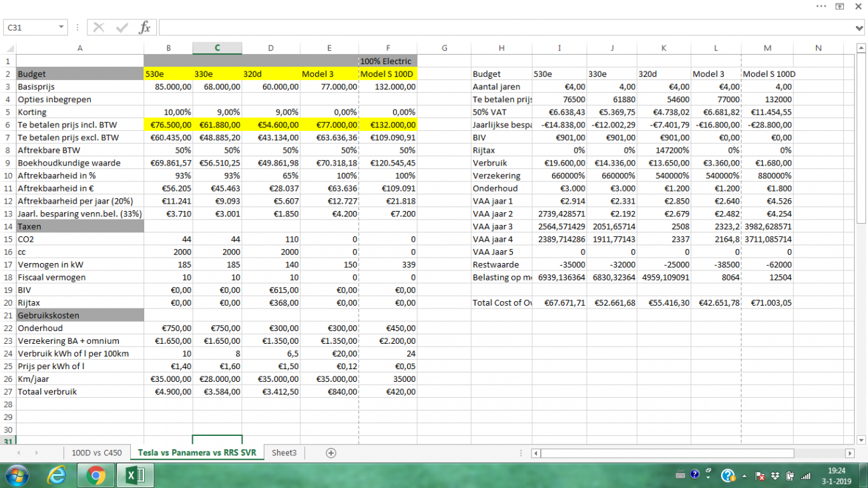Open Internet Explorer from the taskbar
Screen dimensions: 868x488
click(x=57, y=476)
